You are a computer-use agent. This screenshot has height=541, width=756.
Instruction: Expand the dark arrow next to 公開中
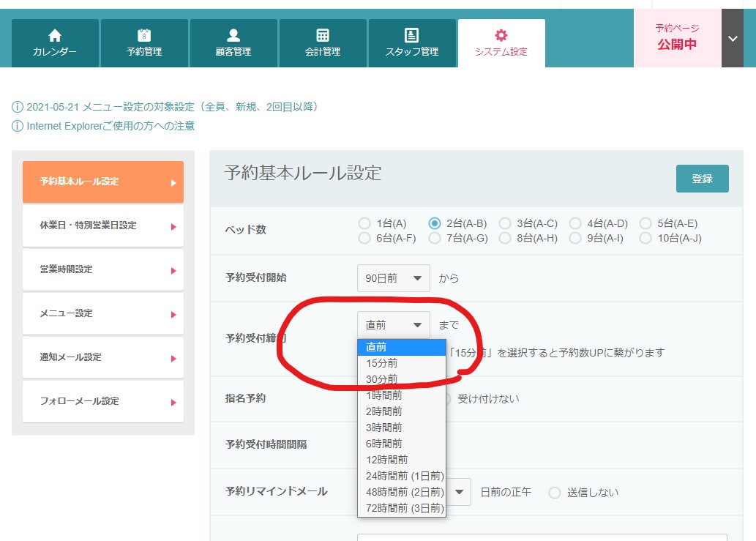point(733,39)
